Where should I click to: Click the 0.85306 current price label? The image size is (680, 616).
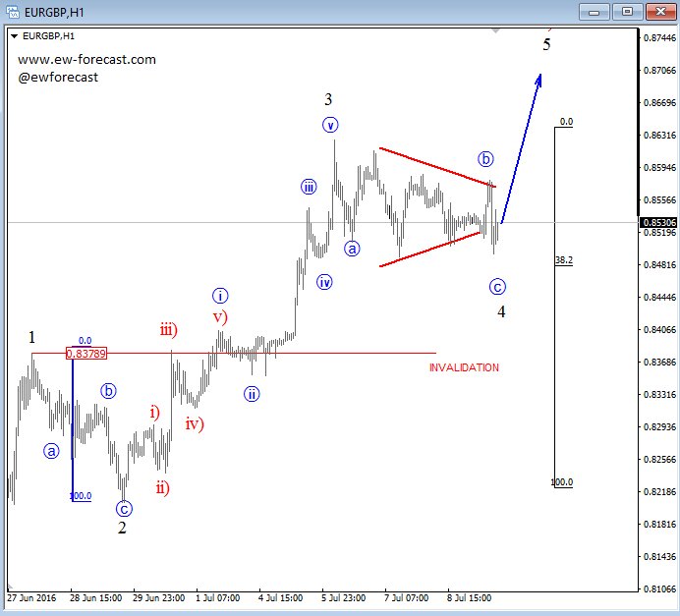point(659,222)
